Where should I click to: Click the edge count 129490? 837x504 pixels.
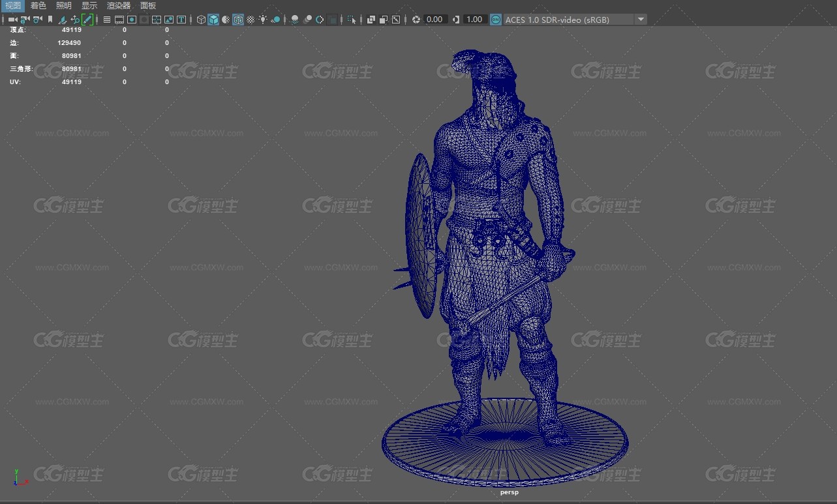[x=69, y=43]
